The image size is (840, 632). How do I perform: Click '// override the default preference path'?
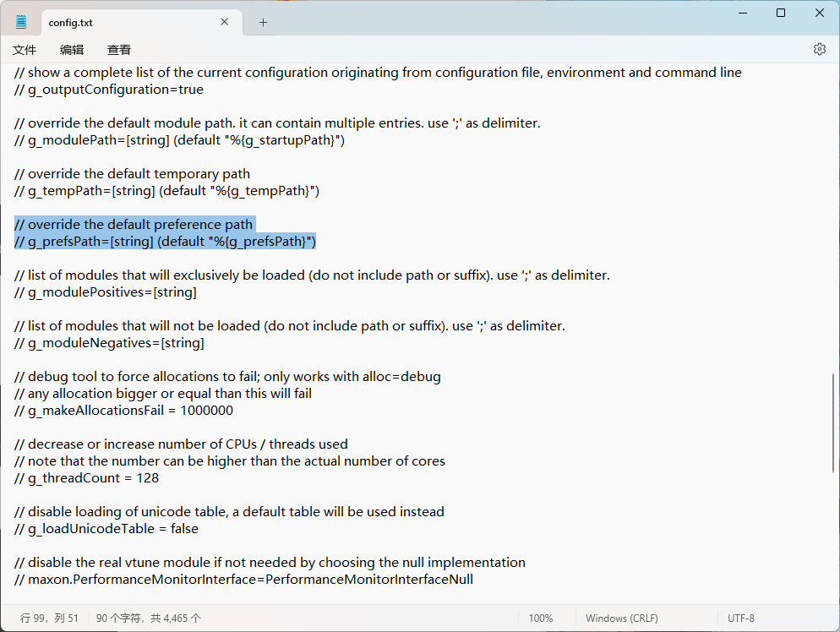tap(134, 225)
